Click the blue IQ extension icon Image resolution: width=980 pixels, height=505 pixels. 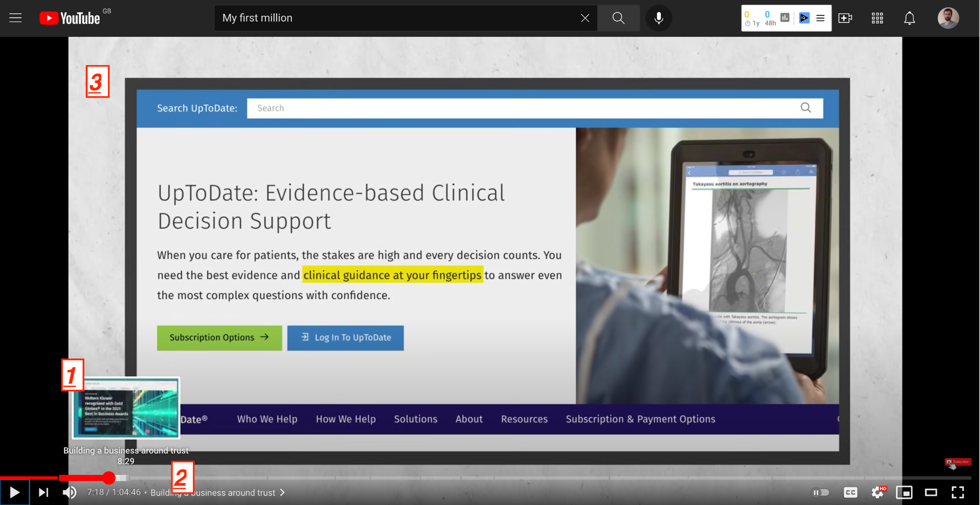click(x=804, y=18)
